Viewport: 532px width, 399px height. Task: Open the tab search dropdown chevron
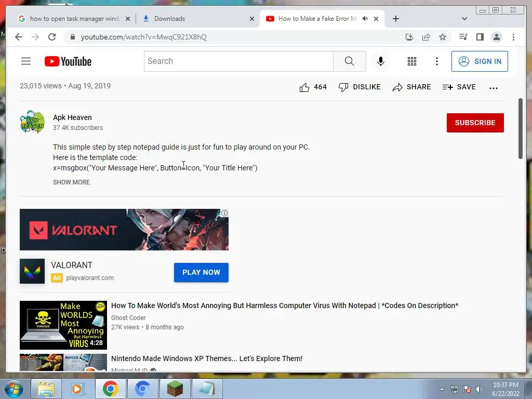464,19
